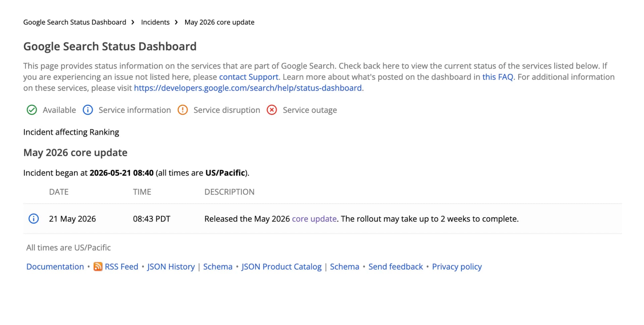Click the Send feedback link
Screen dimensions: 644x325
pos(396,267)
